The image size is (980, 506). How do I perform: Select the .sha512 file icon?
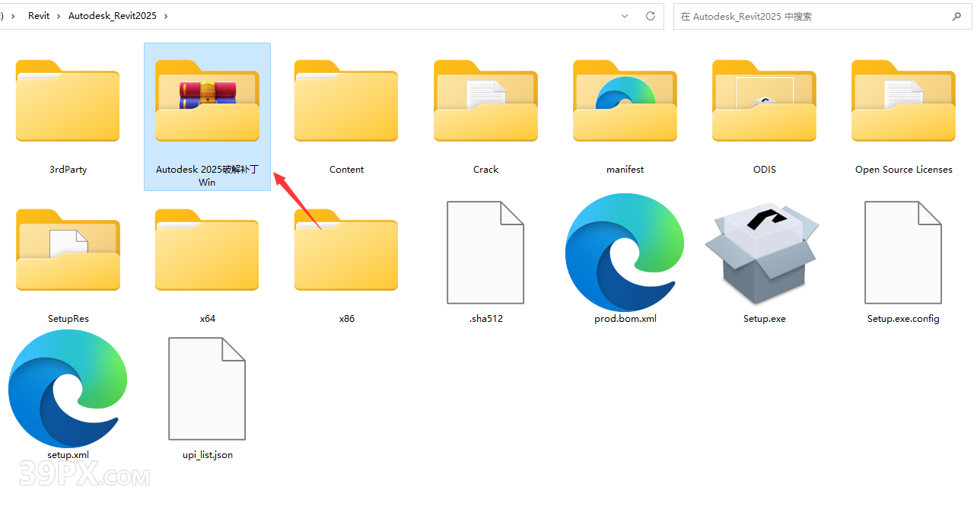pos(485,252)
